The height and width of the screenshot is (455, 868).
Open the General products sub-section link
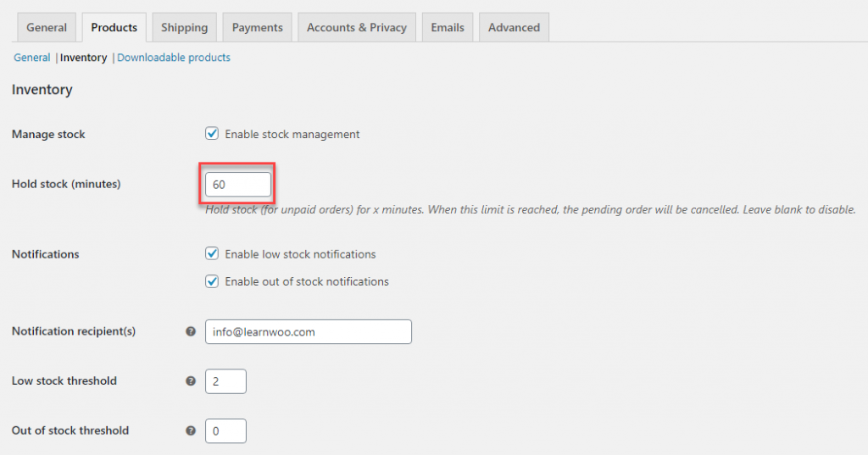(x=32, y=58)
